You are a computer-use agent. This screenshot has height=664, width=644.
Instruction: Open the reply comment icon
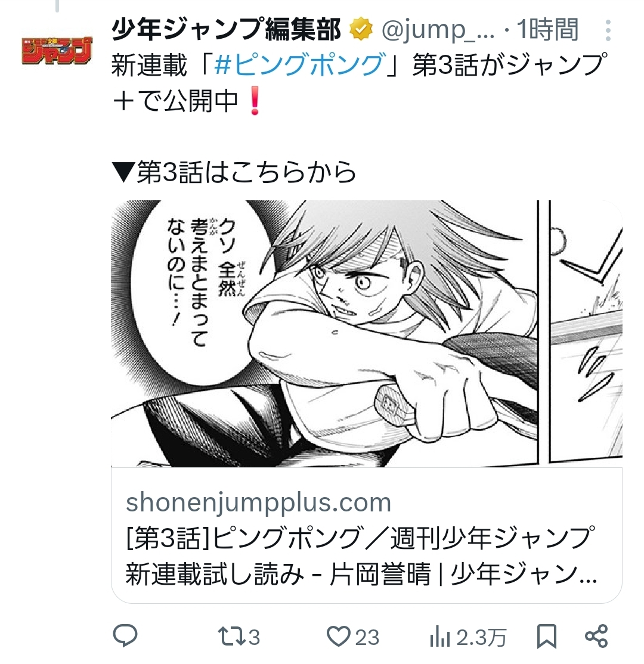(x=125, y=635)
